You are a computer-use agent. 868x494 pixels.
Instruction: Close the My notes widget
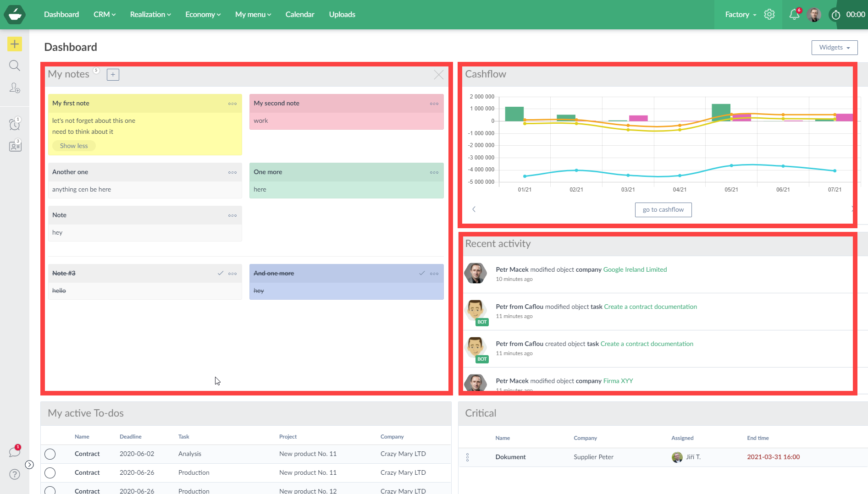(x=439, y=75)
